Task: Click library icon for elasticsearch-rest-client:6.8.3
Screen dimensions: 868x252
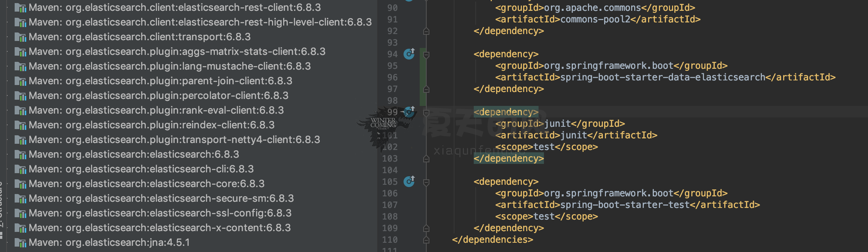Action: point(20,8)
